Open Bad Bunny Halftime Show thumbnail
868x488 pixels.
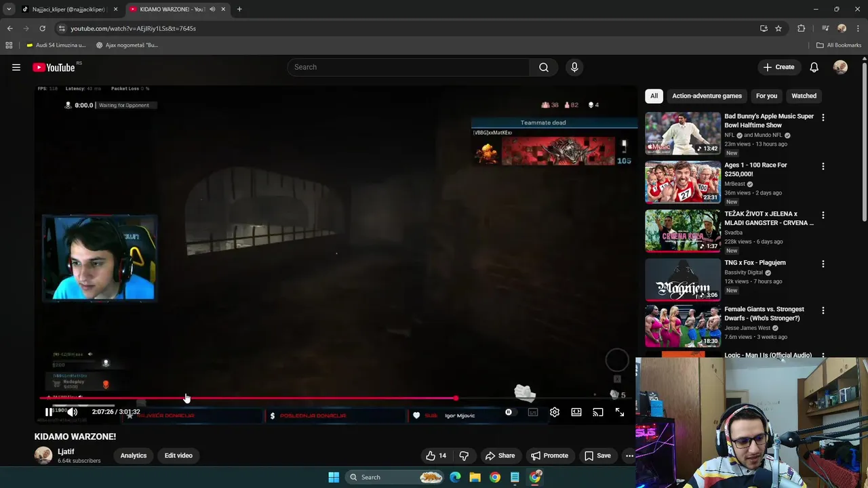[683, 133]
